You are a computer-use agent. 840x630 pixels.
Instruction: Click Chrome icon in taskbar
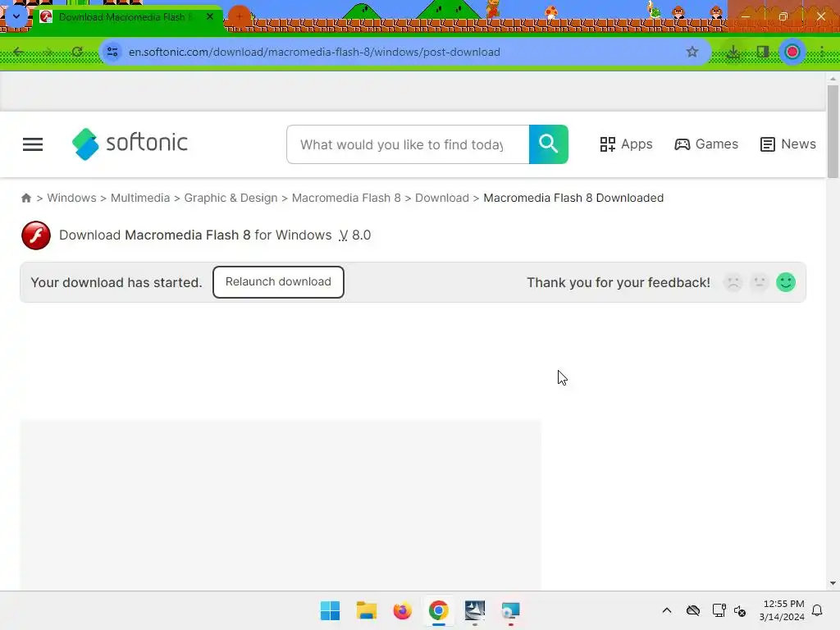coord(438,610)
